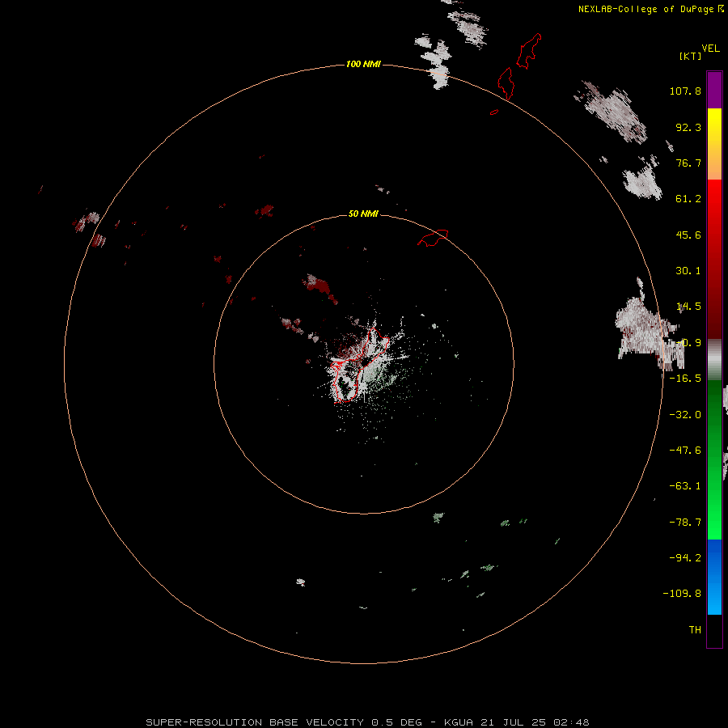Image resolution: width=728 pixels, height=728 pixels.
Task: Click the 50 NMI range ring label
Action: tap(363, 214)
